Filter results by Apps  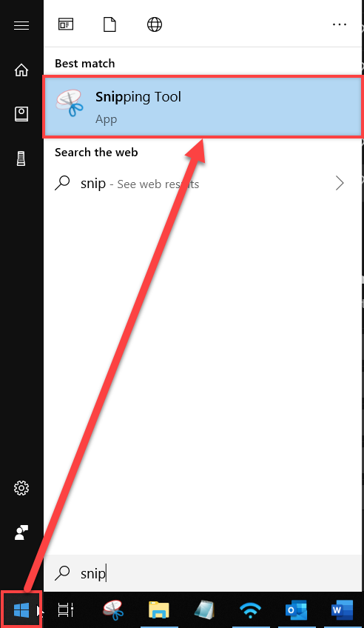(x=66, y=24)
